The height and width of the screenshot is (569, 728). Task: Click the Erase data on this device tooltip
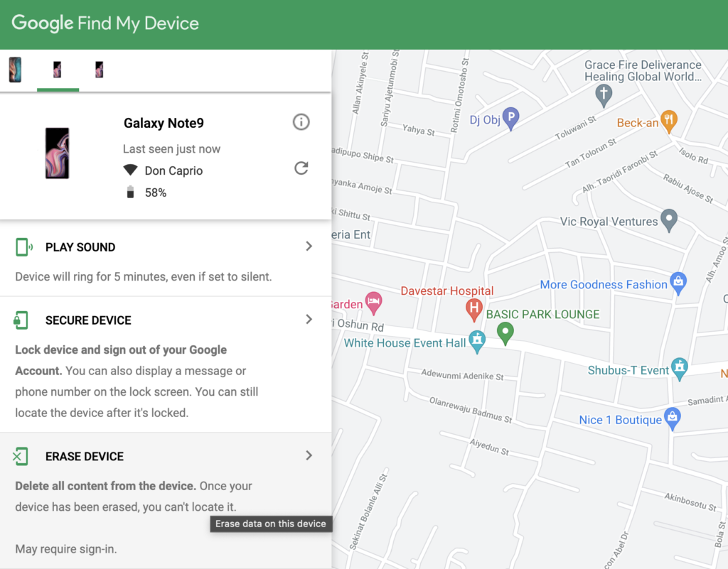point(271,524)
